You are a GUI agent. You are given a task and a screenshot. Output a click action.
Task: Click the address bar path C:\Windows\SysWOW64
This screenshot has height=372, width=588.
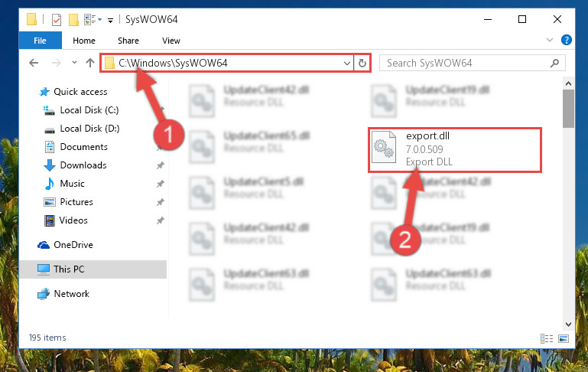click(173, 63)
